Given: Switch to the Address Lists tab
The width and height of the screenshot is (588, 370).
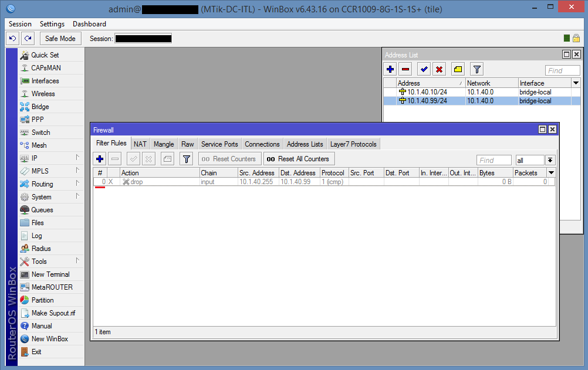Looking at the screenshot, I should click(x=305, y=144).
